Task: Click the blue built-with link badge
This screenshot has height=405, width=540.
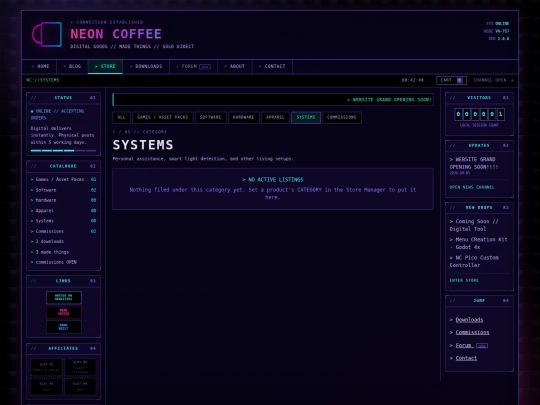Action: [64, 327]
